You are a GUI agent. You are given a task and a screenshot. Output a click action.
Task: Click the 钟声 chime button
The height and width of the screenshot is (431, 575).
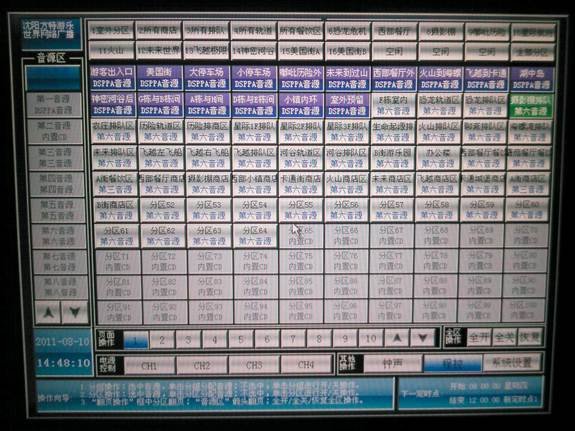pos(392,364)
